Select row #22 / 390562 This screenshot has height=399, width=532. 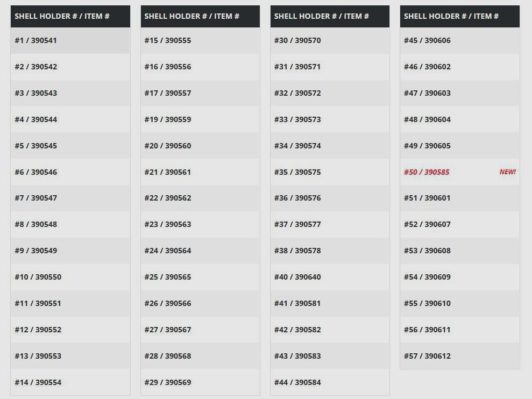click(x=200, y=198)
